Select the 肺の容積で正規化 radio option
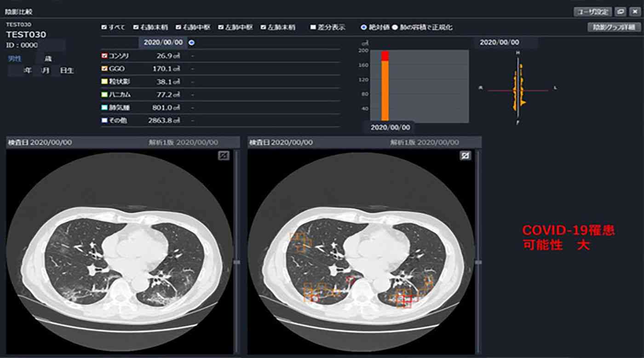Image resolution: width=644 pixels, height=358 pixels. tap(395, 28)
